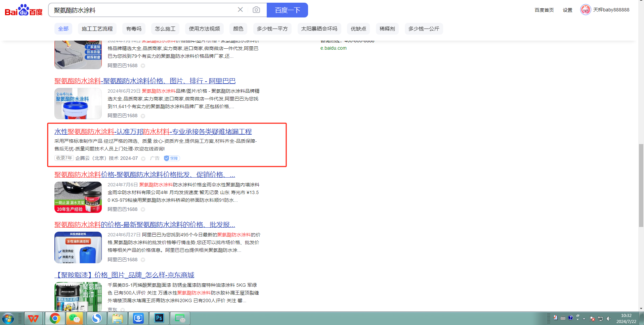Image resolution: width=644 pixels, height=325 pixels.
Task: Open WeChat from the taskbar
Action: [x=75, y=318]
